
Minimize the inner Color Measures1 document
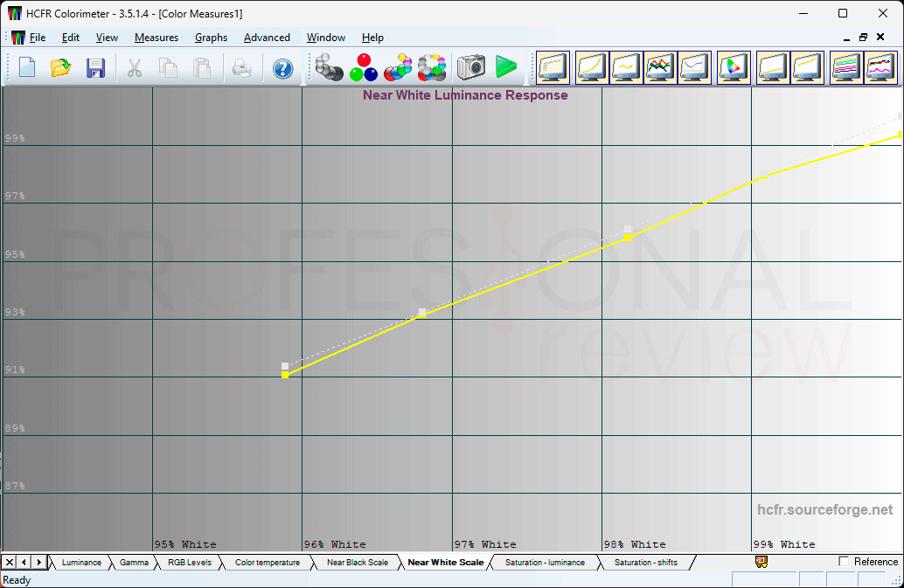click(x=846, y=38)
